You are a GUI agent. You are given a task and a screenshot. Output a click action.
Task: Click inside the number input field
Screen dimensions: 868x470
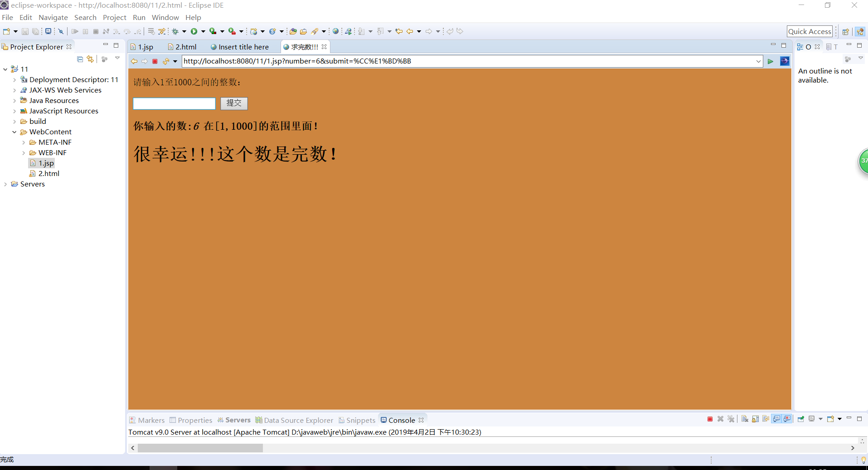tap(174, 103)
